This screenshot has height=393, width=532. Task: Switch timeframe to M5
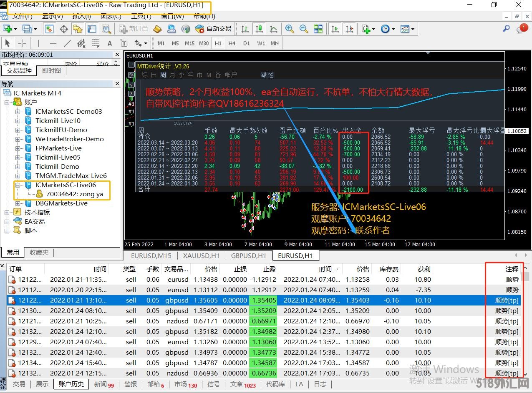pos(175,43)
